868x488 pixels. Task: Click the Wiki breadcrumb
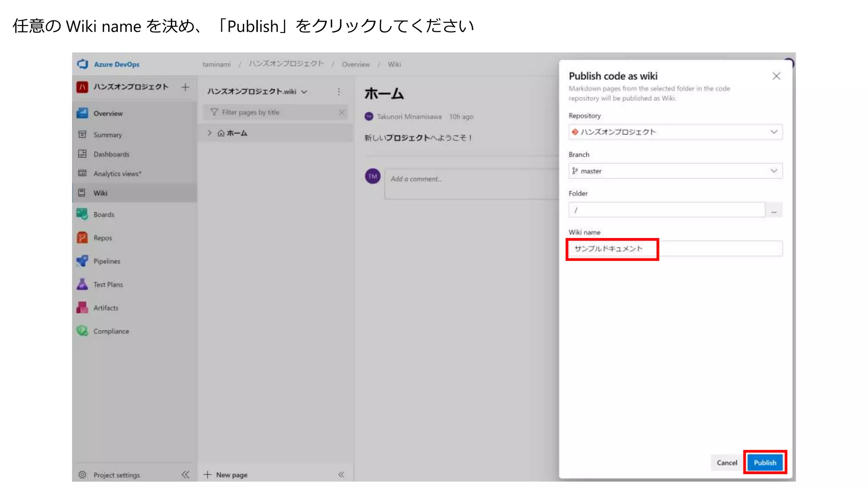click(394, 64)
